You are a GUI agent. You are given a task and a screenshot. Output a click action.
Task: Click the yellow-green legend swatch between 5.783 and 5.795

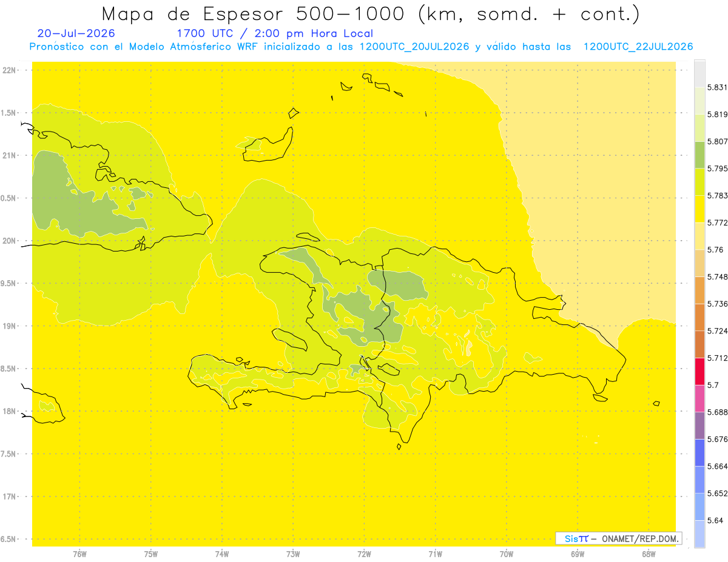tap(699, 182)
